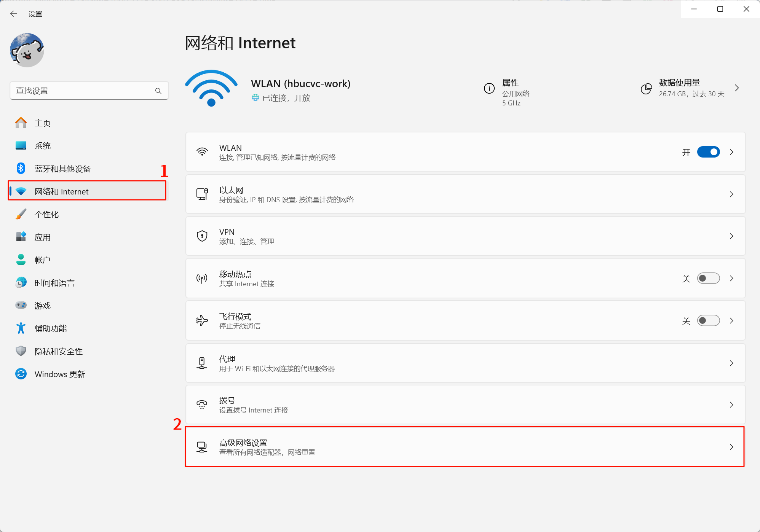The width and height of the screenshot is (760, 532).
Task: Click the user profile avatar
Action: [27, 50]
